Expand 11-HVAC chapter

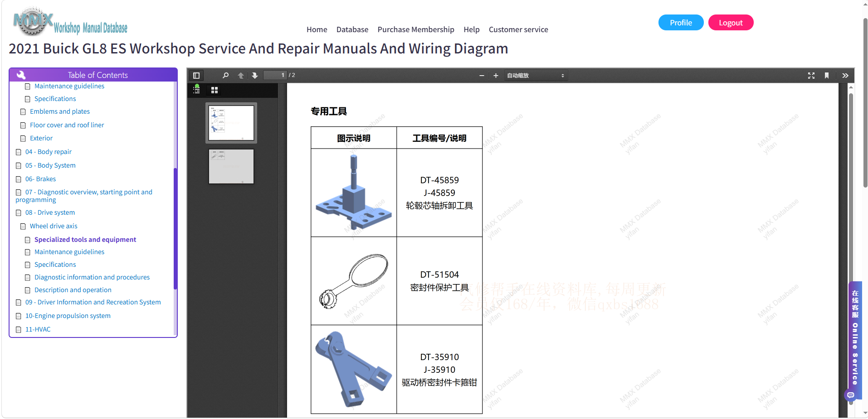click(38, 329)
